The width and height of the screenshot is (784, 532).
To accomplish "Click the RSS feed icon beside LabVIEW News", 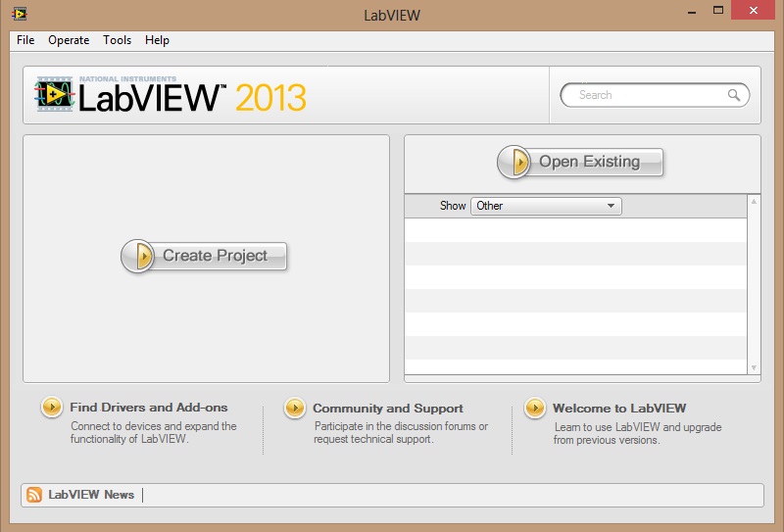I will click(x=34, y=495).
